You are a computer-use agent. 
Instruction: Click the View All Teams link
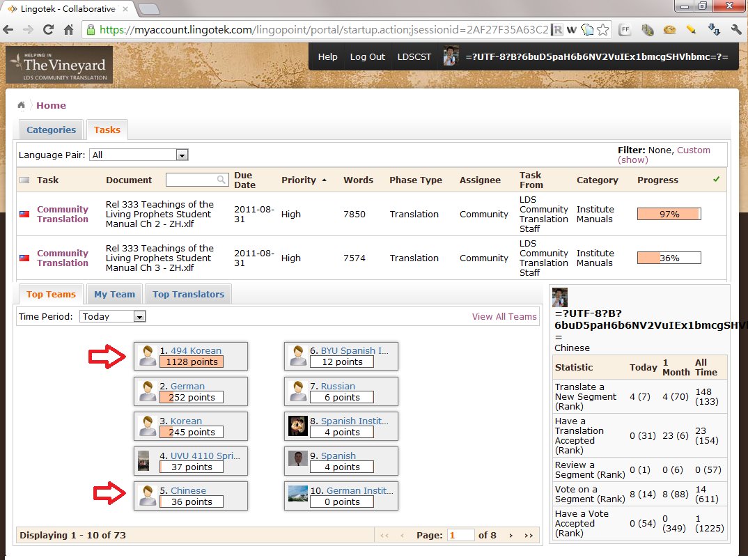tap(504, 316)
